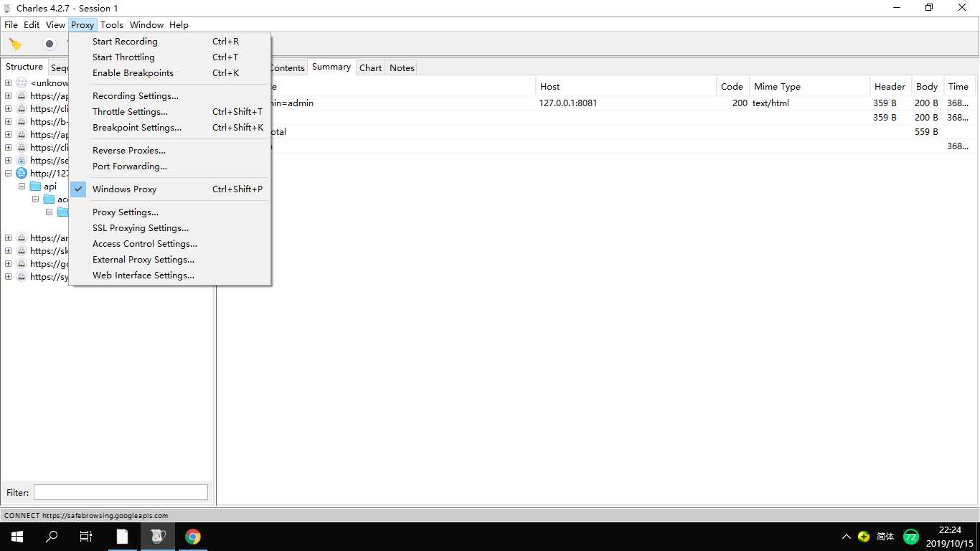Image resolution: width=980 pixels, height=551 pixels.
Task: Sort by the Mime Type column header
Action: click(x=810, y=86)
